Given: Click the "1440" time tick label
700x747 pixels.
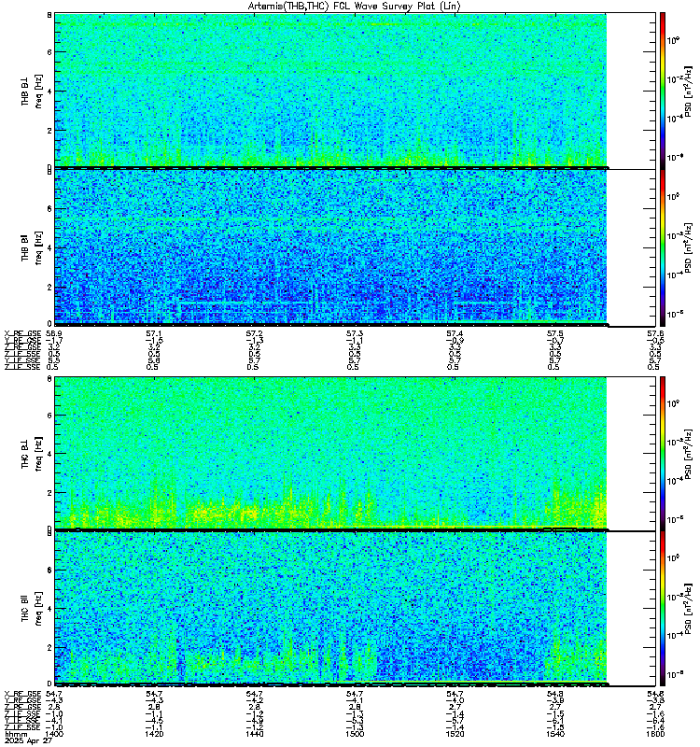Looking at the screenshot, I should (254, 734).
